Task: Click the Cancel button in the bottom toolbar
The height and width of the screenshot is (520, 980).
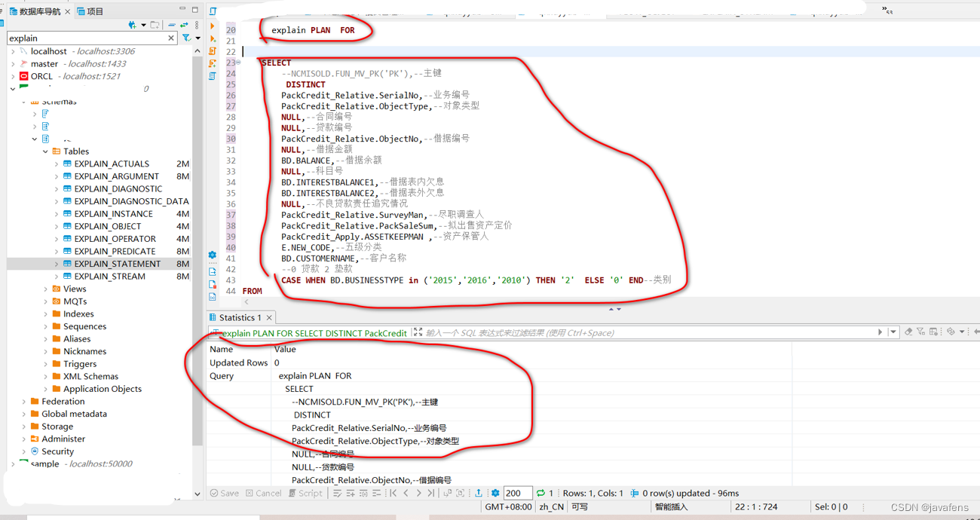Action: pyautogui.click(x=263, y=492)
